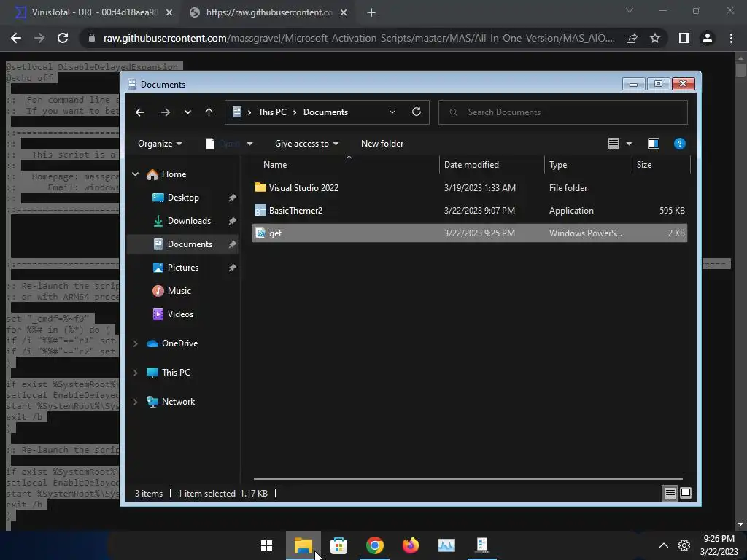Sort by Date modified column
Viewport: 747px width, 560px height.
471,165
